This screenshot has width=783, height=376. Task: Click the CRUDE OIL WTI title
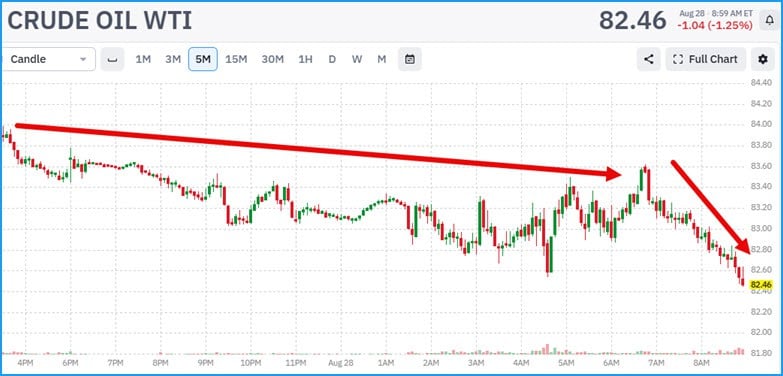99,21
